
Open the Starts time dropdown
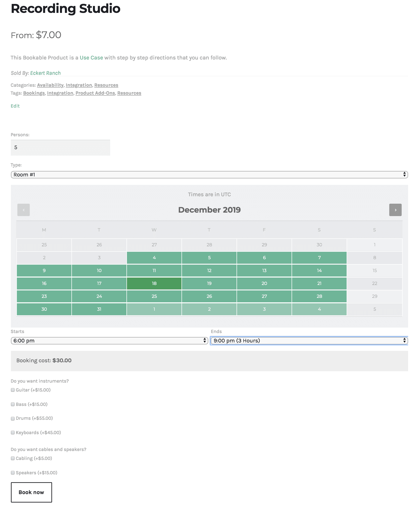click(x=109, y=340)
